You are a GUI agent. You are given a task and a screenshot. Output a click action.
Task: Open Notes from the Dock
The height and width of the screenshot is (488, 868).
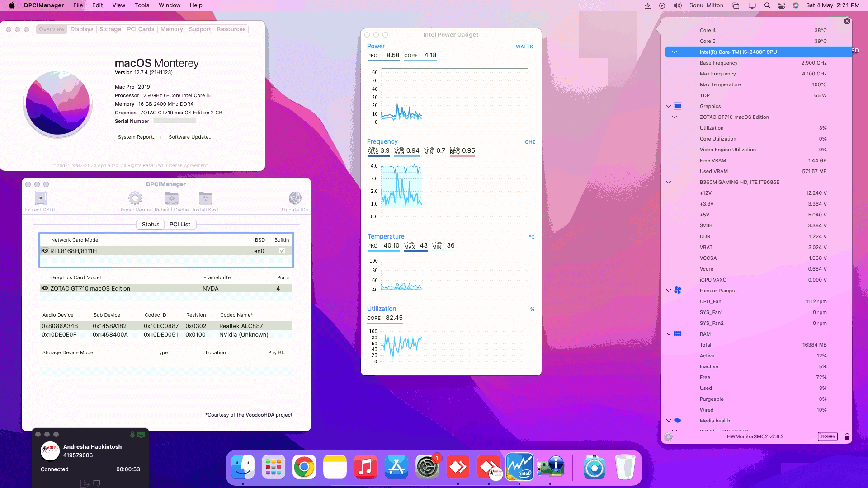pos(335,467)
